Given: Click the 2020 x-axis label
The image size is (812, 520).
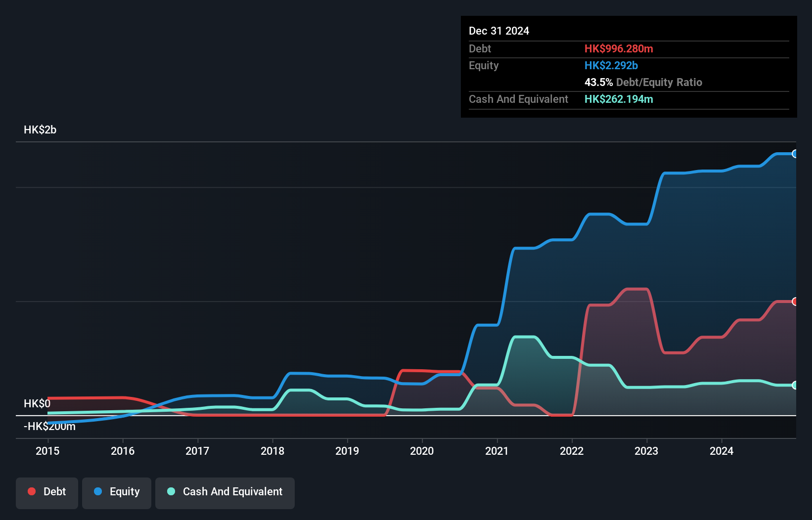Looking at the screenshot, I should pyautogui.click(x=422, y=451).
